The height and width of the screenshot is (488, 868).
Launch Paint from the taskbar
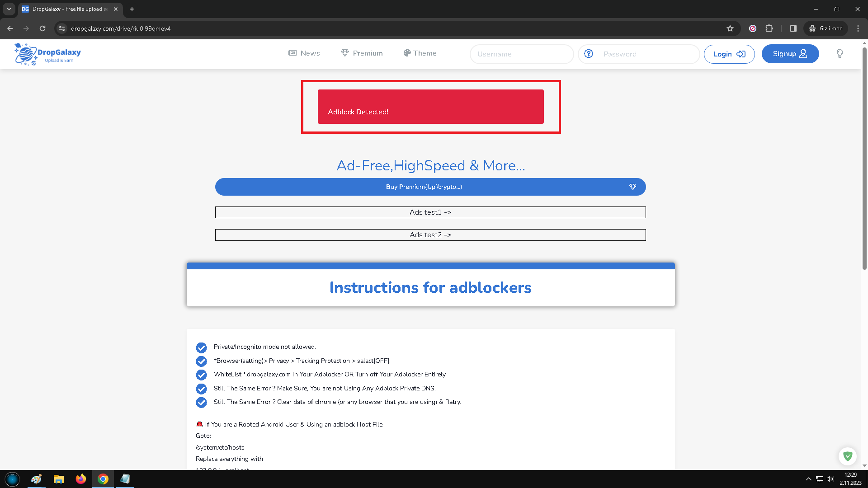point(36,479)
